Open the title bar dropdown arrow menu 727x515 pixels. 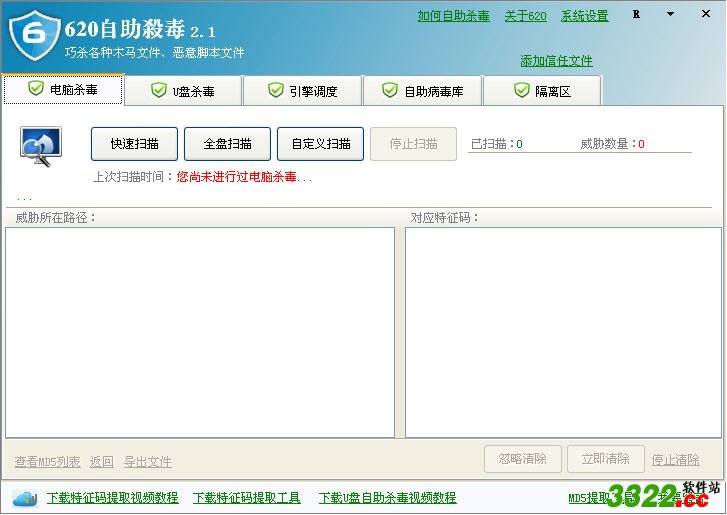pyautogui.click(x=670, y=14)
